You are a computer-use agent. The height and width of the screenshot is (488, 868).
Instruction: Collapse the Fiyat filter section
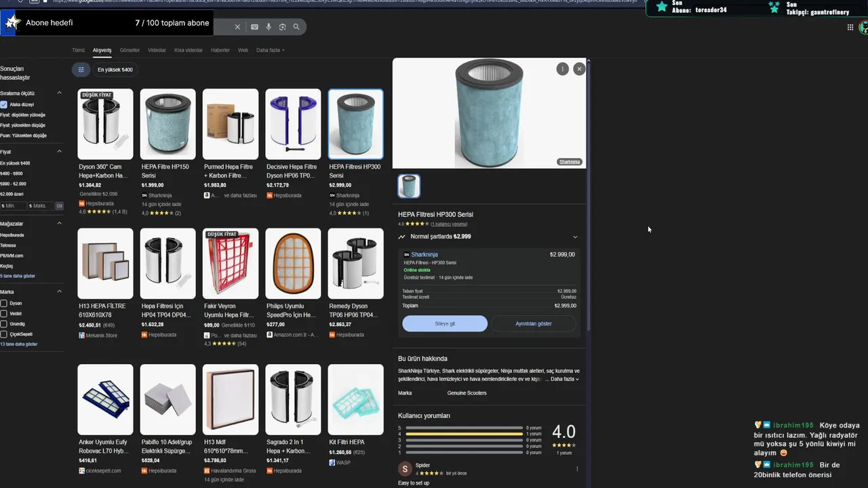[59, 152]
